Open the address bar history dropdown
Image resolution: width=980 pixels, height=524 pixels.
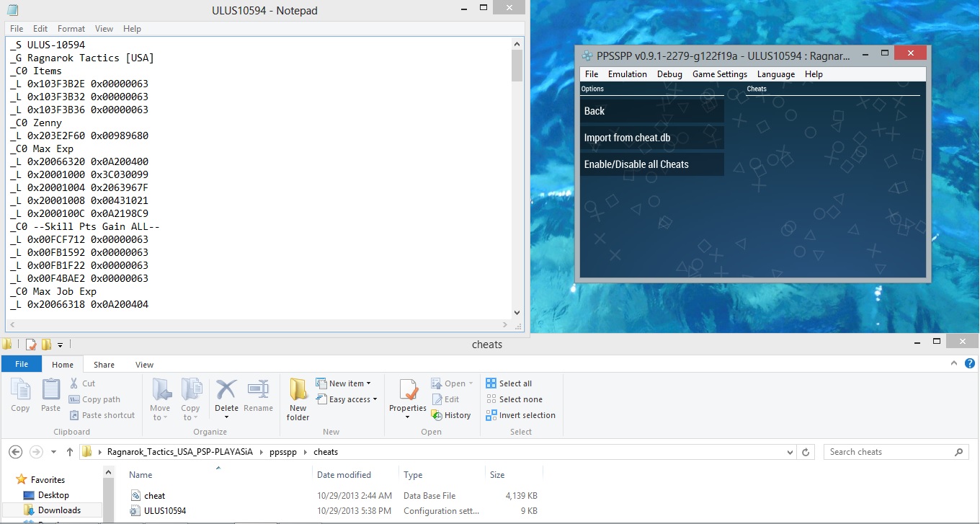790,452
